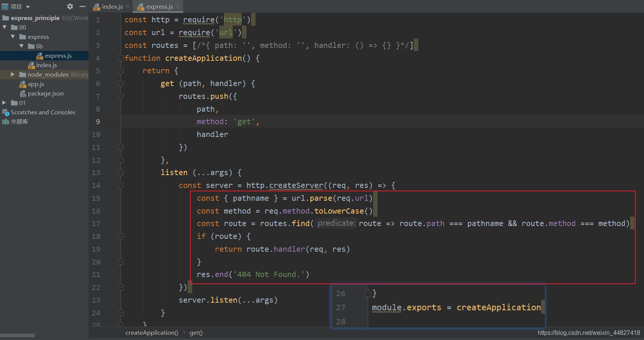644x340 pixels.
Task: Open project view settings gear
Action: click(70, 6)
